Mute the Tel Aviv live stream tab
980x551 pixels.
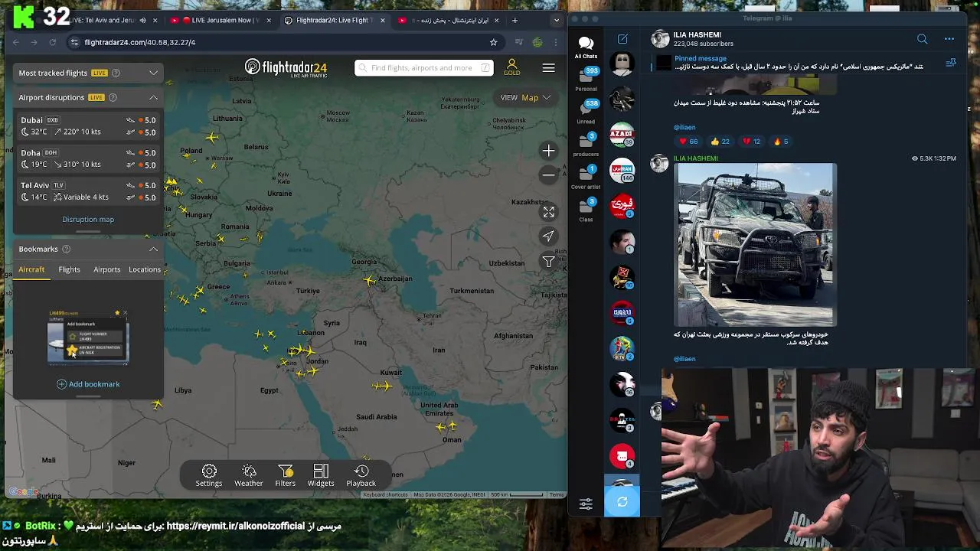point(142,20)
